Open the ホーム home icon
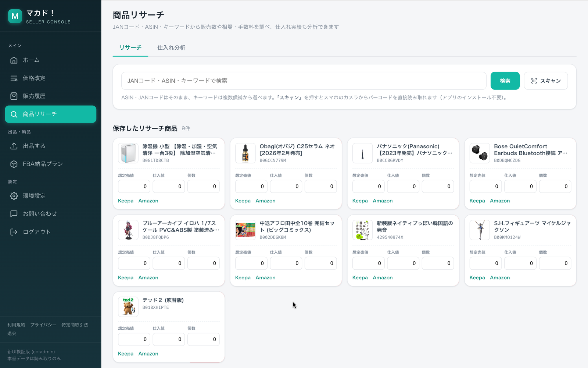588x368 pixels. pos(14,60)
